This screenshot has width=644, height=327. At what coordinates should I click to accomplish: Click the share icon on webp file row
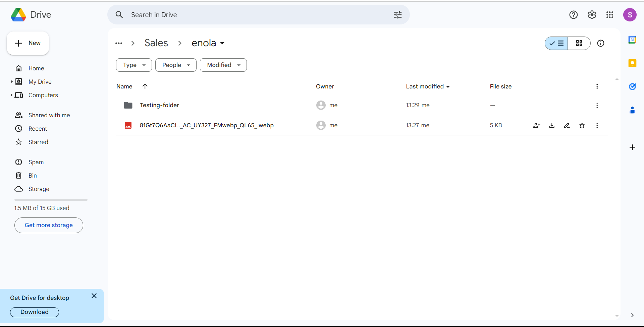tap(536, 125)
